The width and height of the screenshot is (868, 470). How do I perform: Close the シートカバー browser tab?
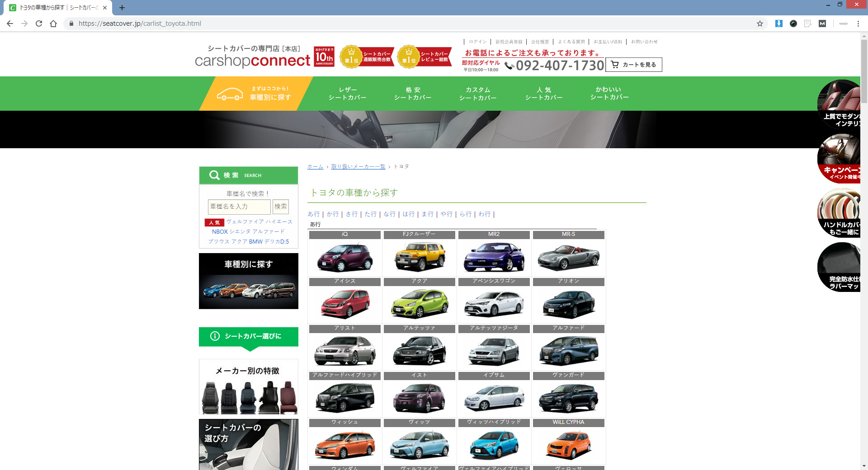pos(105,8)
